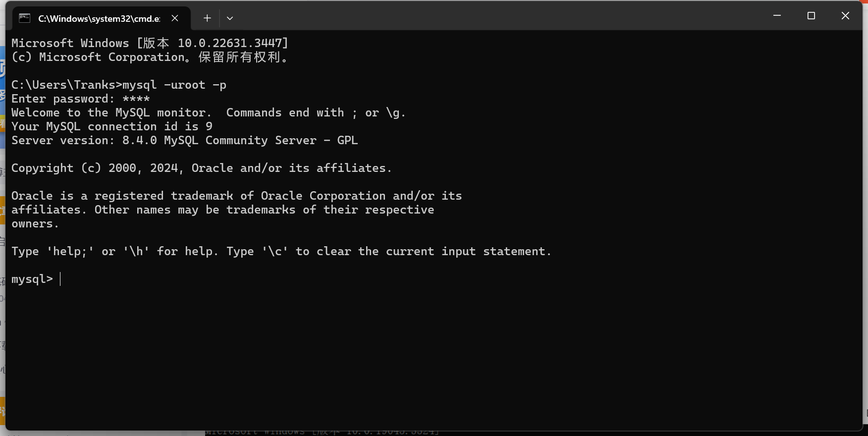Click the masked Enter password asterisks
This screenshot has height=436, width=868.
pos(136,99)
